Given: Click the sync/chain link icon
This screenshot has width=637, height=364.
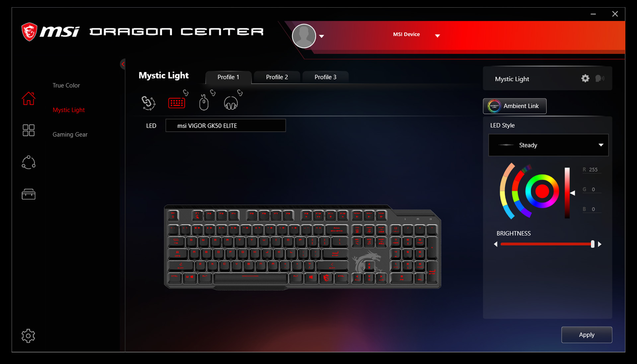Looking at the screenshot, I should 149,103.
